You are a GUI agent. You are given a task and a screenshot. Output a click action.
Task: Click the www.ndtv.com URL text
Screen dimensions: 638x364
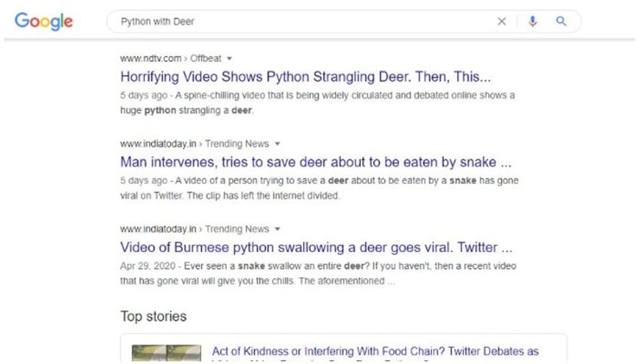151,59
